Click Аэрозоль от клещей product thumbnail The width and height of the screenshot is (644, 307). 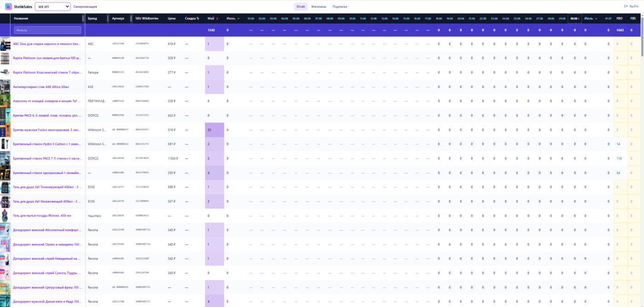pos(5,101)
